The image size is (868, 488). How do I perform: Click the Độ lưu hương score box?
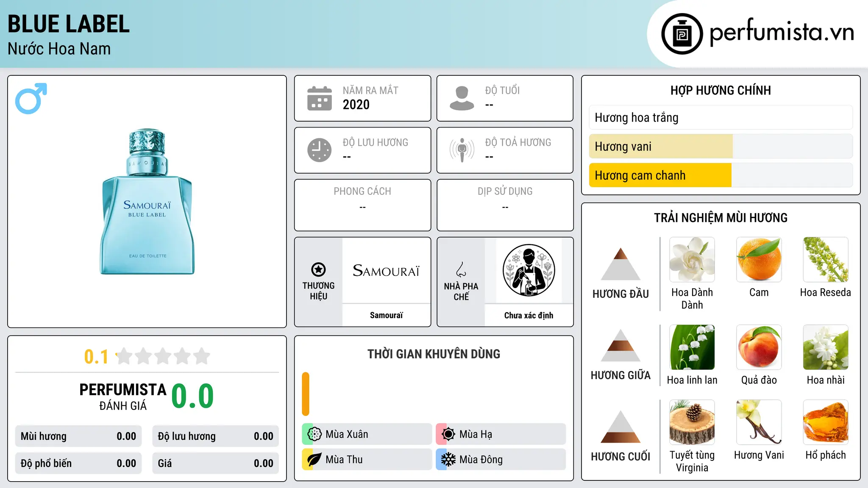pyautogui.click(x=215, y=436)
